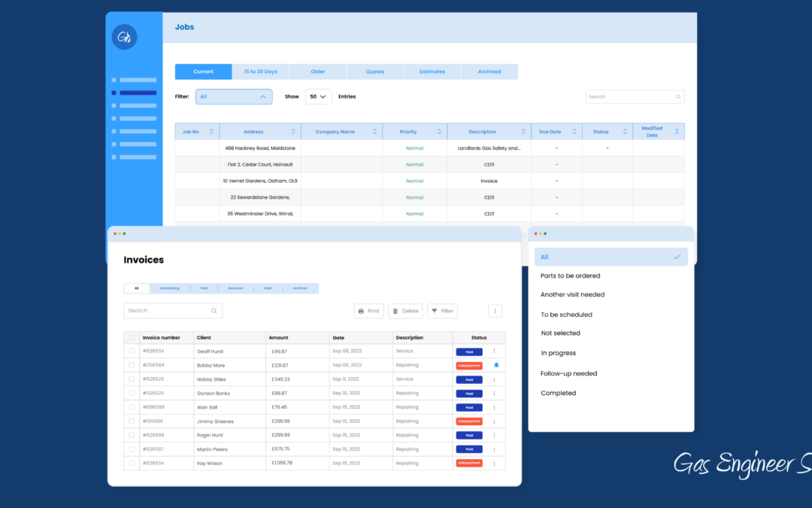This screenshot has width=812, height=508.
Task: Switch to the Quotes tab in Jobs
Action: point(375,71)
